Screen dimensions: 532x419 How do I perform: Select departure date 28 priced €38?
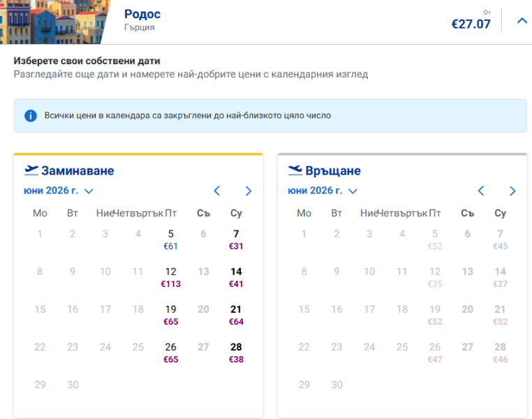(236, 353)
